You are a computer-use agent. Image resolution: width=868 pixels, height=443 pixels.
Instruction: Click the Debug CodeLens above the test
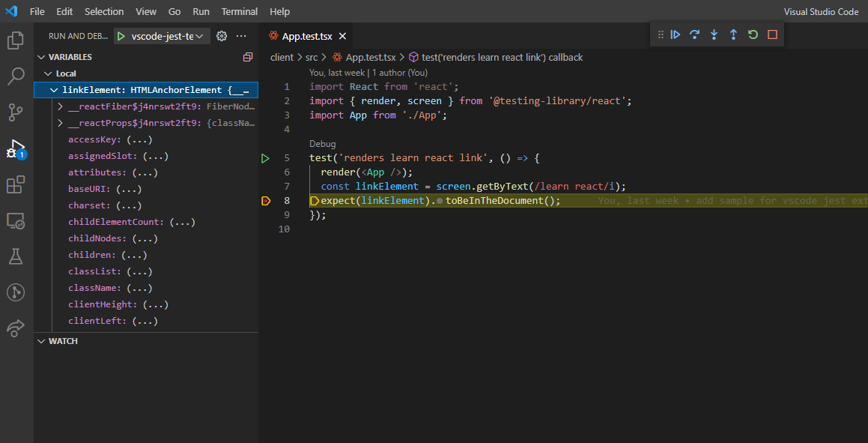point(323,144)
